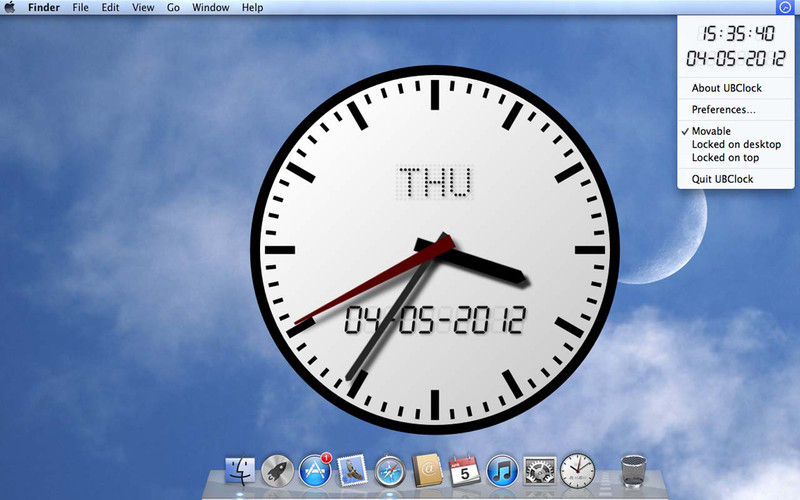Open the View menu
This screenshot has width=800, height=500.
(143, 7)
